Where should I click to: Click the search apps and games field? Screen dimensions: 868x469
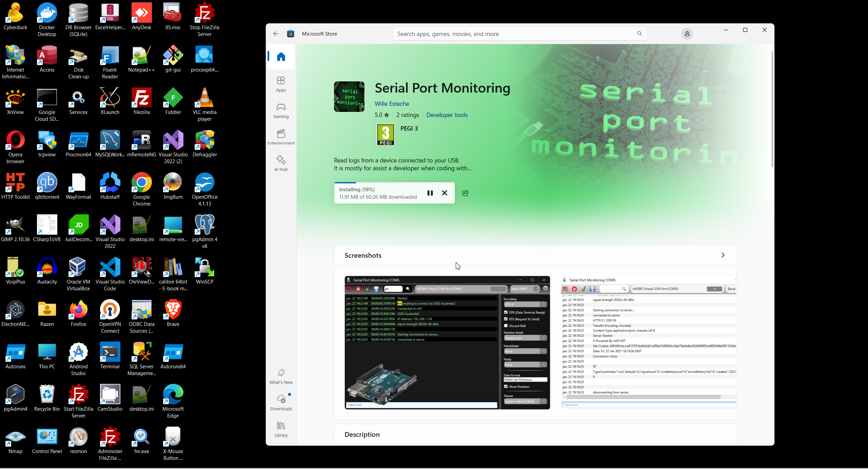click(x=509, y=34)
